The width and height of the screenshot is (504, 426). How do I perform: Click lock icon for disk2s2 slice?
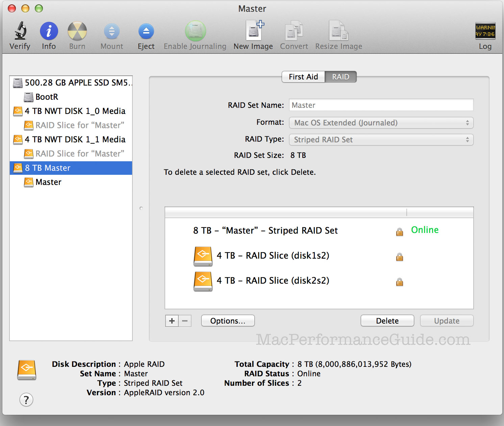pyautogui.click(x=400, y=282)
